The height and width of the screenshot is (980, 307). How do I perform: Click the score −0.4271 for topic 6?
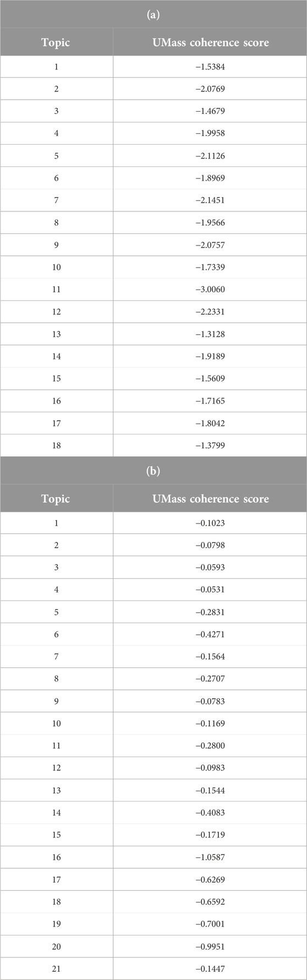[x=210, y=634]
